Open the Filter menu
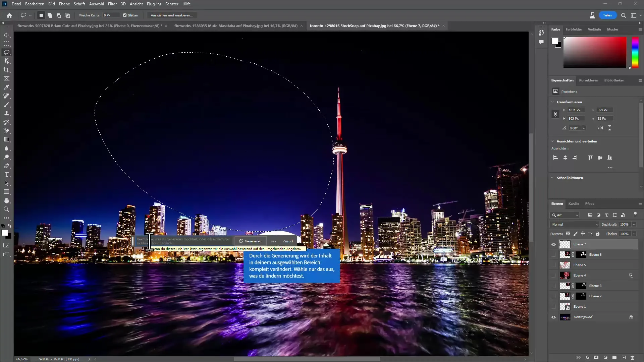The image size is (644, 362). pos(112,4)
